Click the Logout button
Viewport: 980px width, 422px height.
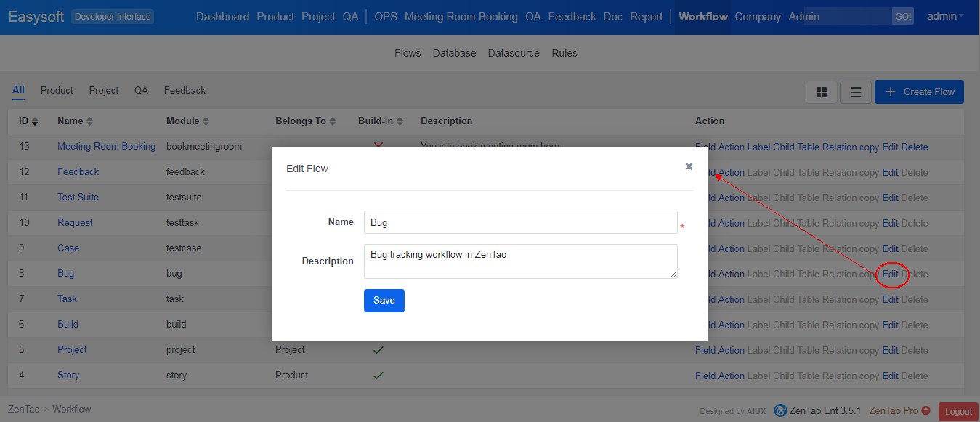957,411
